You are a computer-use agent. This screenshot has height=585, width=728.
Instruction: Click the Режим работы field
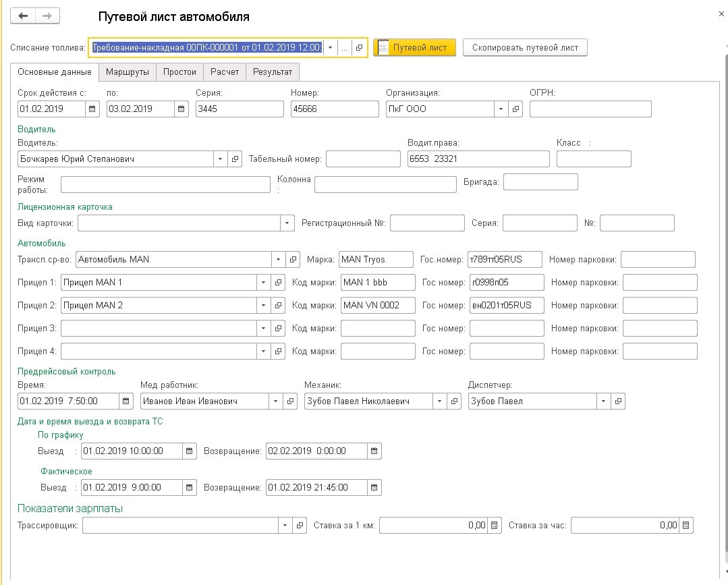(x=165, y=184)
